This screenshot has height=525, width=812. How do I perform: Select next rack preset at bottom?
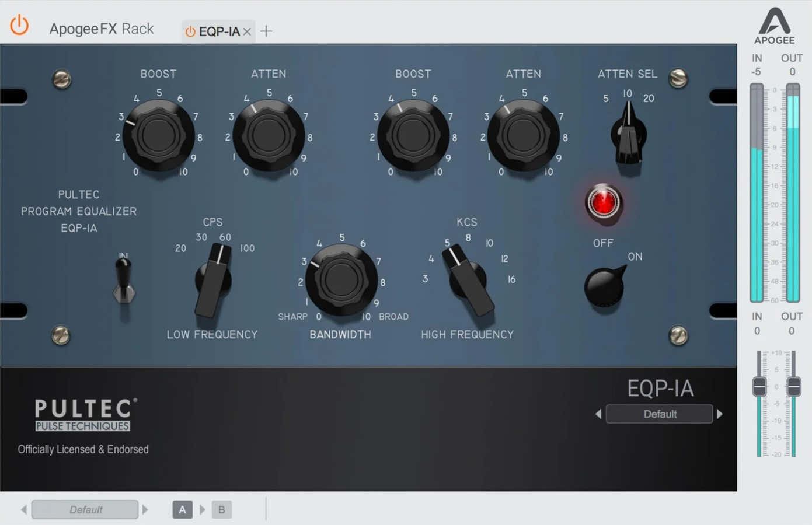(x=145, y=510)
